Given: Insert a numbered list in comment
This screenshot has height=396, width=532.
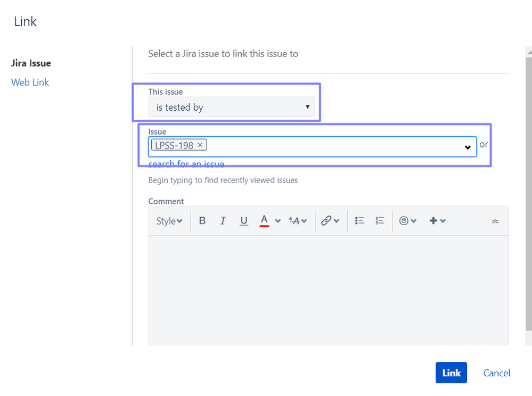Looking at the screenshot, I should [380, 221].
